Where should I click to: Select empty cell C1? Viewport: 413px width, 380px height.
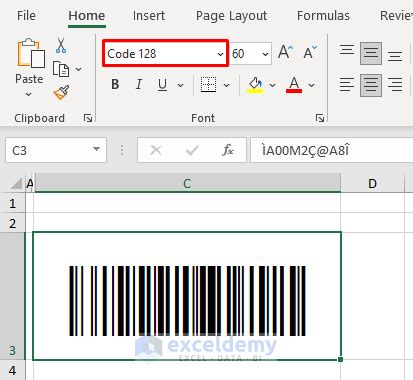point(187,203)
